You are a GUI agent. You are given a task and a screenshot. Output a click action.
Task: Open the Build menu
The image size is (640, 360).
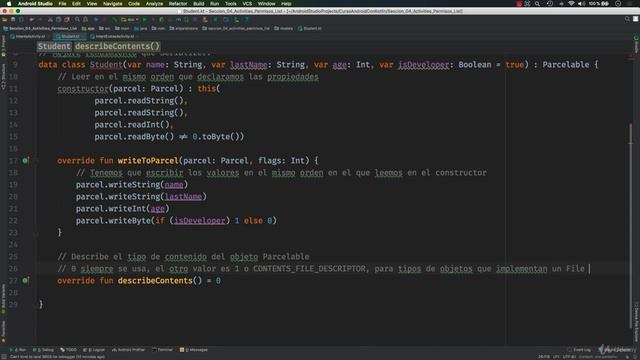(x=199, y=3)
